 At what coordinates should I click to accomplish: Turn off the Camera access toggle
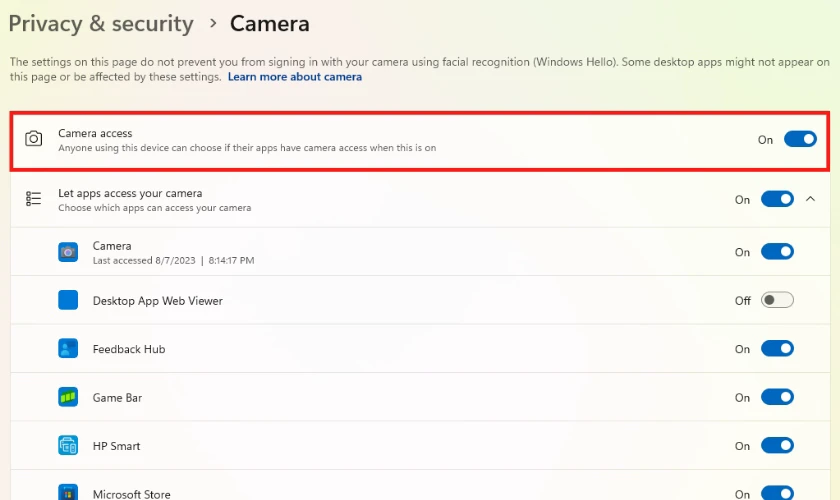point(800,139)
